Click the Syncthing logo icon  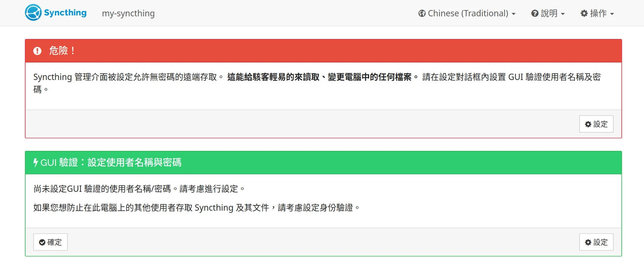coord(33,13)
